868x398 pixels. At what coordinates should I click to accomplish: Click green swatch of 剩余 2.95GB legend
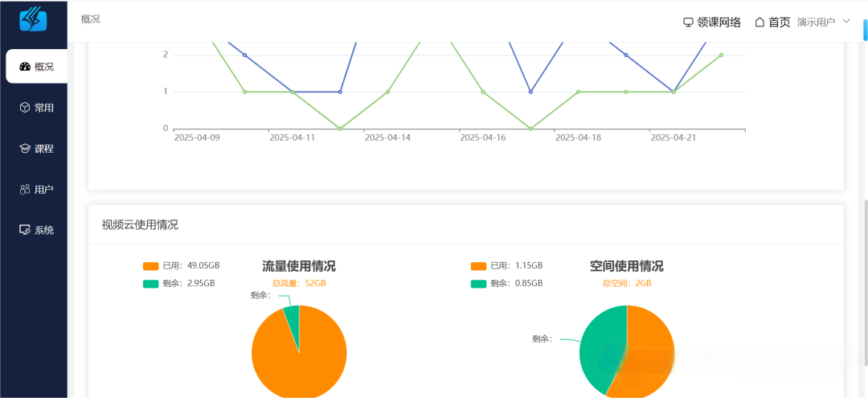(x=150, y=284)
